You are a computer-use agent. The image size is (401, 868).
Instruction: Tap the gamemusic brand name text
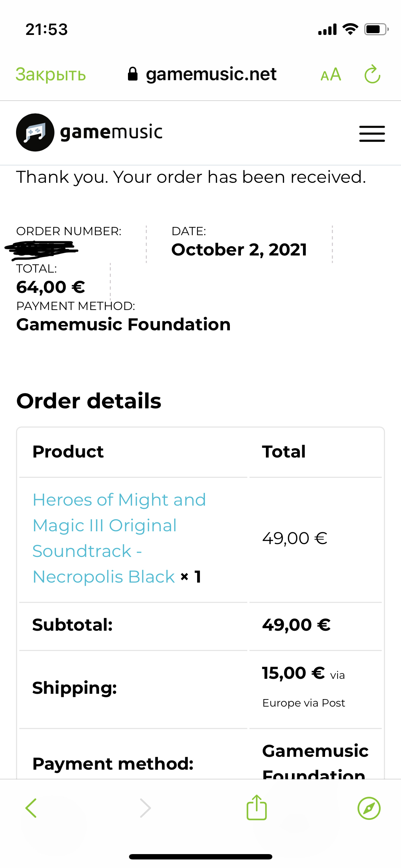111,132
